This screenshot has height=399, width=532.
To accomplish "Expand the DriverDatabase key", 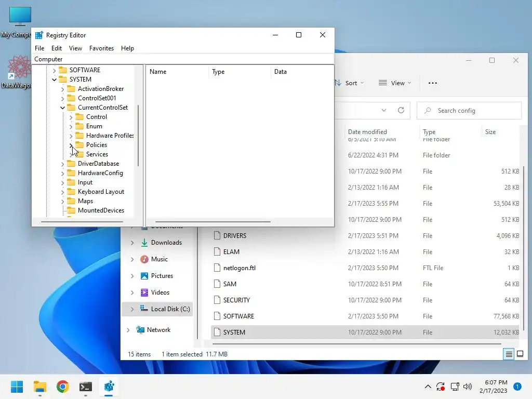I will [x=62, y=164].
